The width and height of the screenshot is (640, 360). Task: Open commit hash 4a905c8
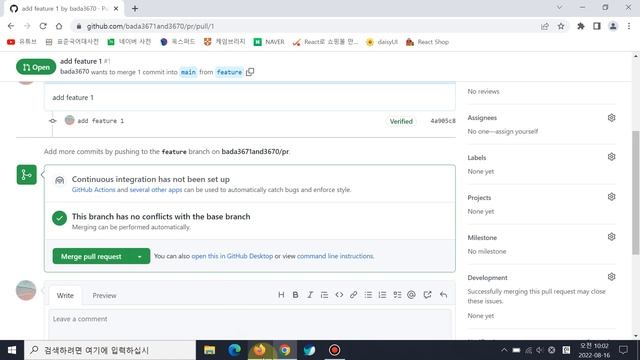[442, 121]
